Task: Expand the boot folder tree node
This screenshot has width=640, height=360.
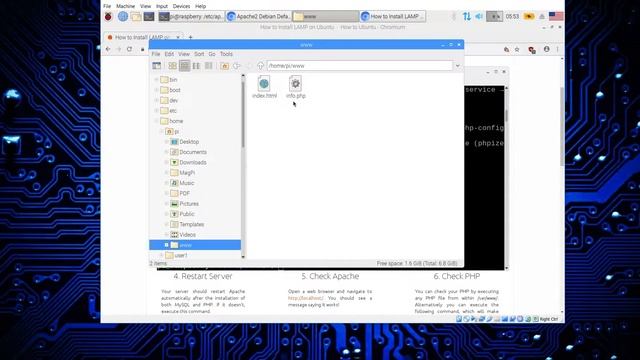Action: coord(156,90)
